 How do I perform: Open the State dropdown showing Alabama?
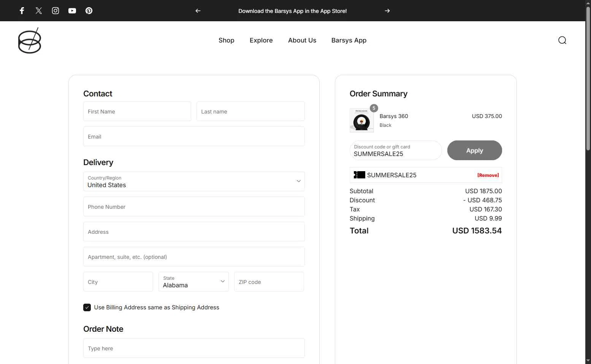click(x=193, y=282)
